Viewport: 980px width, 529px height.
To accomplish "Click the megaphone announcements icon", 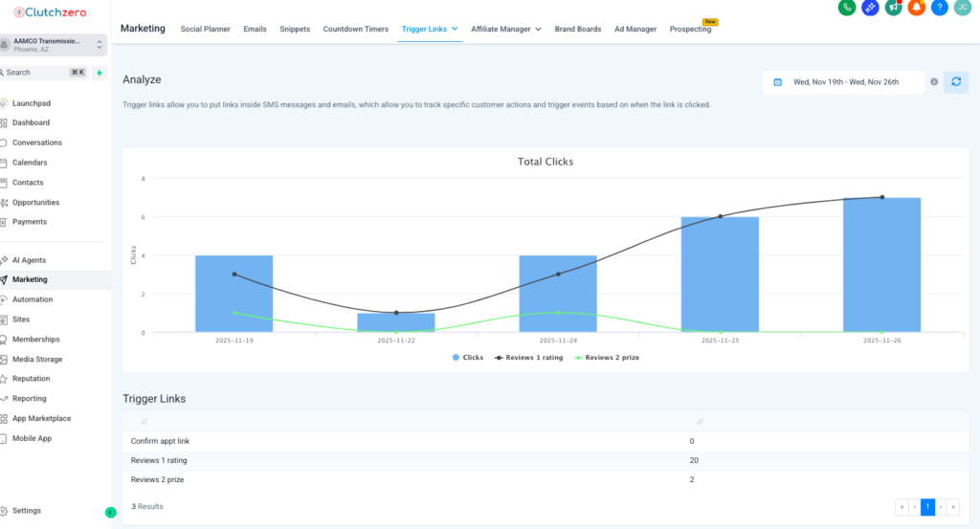I will [893, 8].
